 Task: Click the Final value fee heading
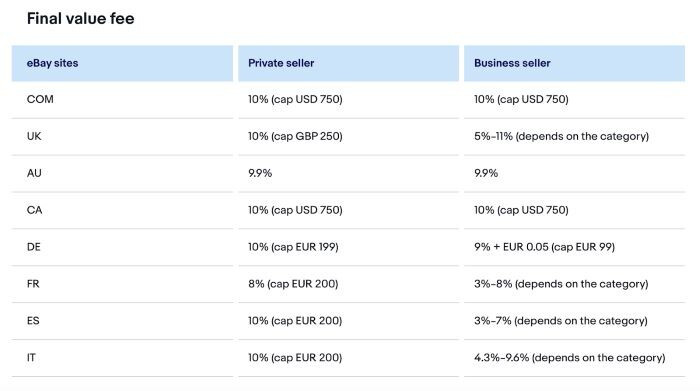[x=80, y=19]
